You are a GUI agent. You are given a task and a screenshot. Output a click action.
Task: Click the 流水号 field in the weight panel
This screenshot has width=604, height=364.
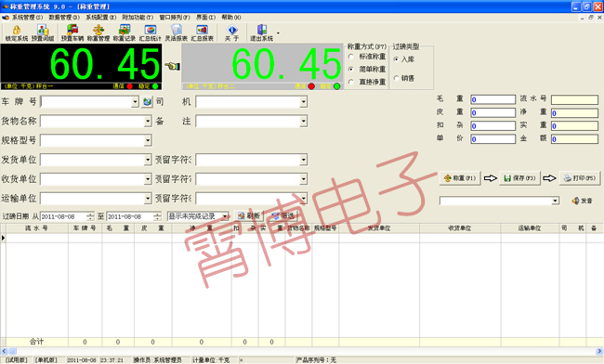(x=574, y=99)
